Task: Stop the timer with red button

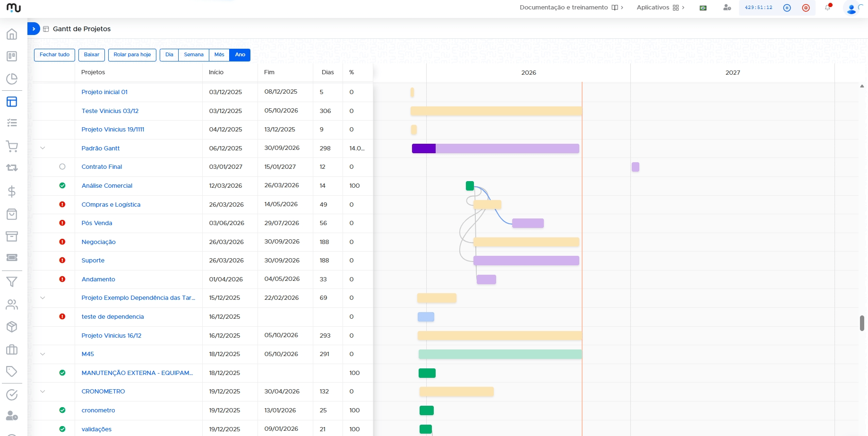Action: click(x=806, y=8)
